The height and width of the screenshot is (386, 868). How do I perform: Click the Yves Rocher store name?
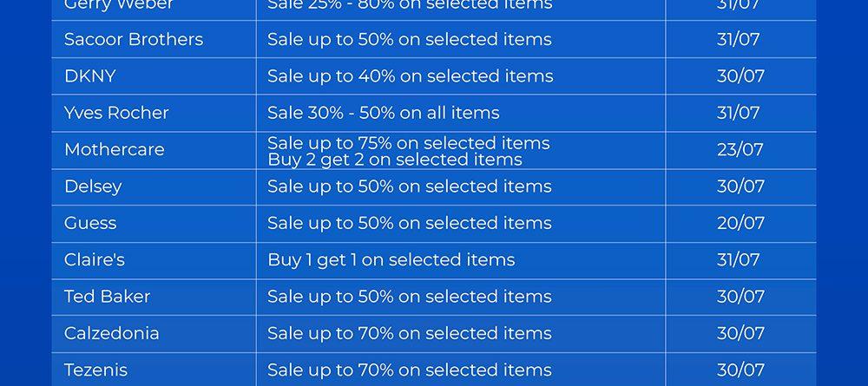tap(116, 113)
